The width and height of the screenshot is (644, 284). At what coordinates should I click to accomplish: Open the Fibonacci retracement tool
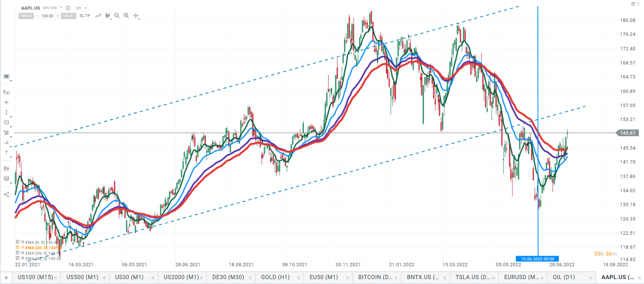(x=6, y=132)
